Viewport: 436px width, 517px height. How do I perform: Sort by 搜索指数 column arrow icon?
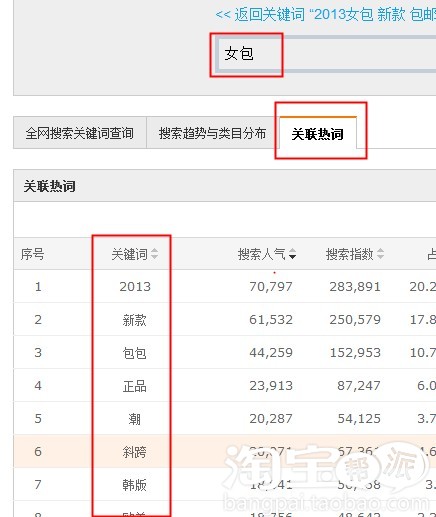point(380,254)
